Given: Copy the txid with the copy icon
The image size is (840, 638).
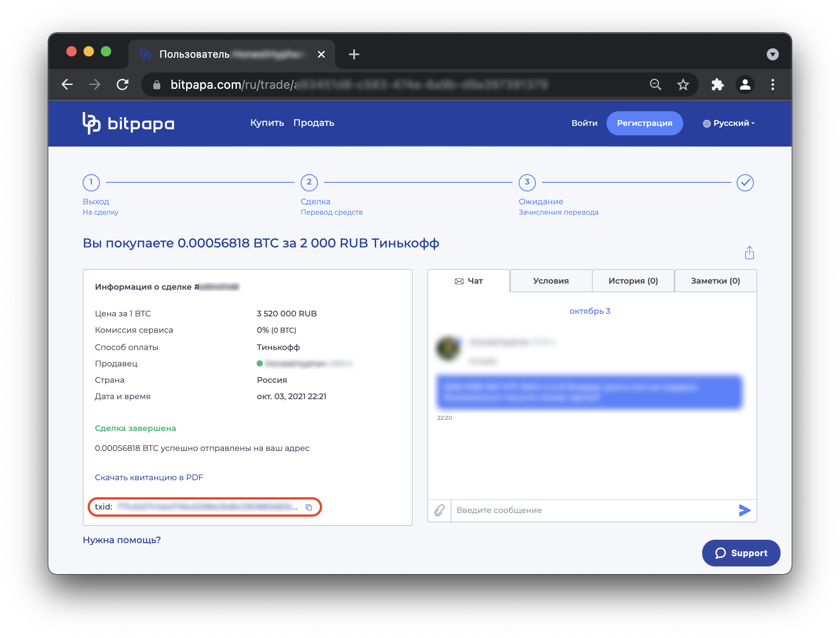Looking at the screenshot, I should click(x=309, y=507).
